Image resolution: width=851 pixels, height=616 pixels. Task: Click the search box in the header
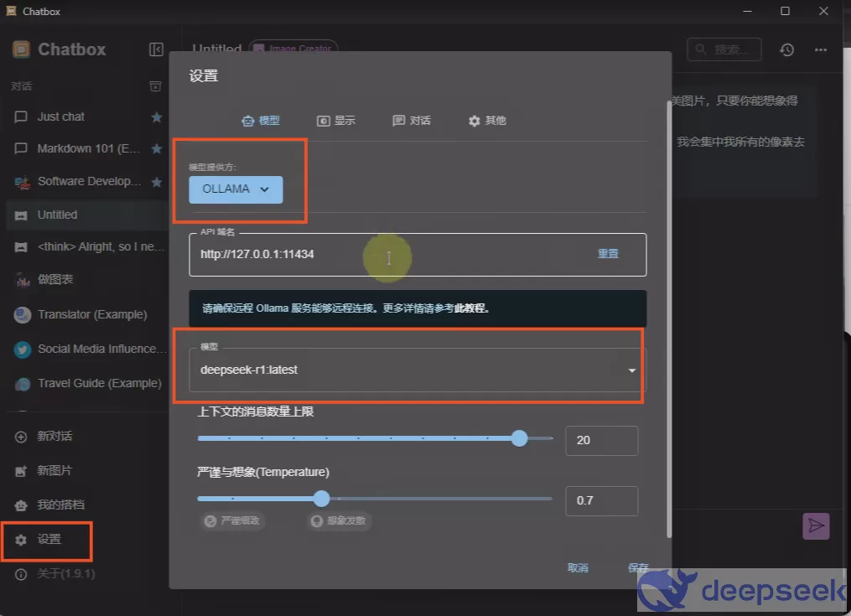point(724,50)
